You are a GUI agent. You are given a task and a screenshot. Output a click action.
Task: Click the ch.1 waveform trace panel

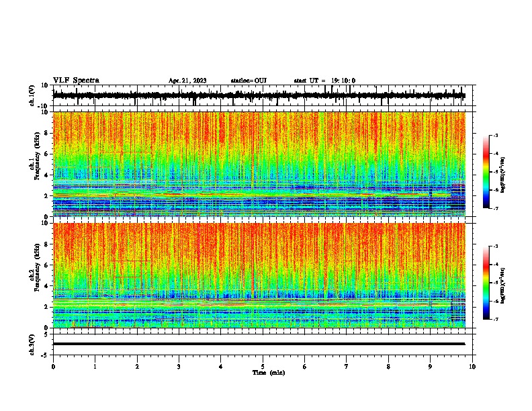(x=263, y=95)
